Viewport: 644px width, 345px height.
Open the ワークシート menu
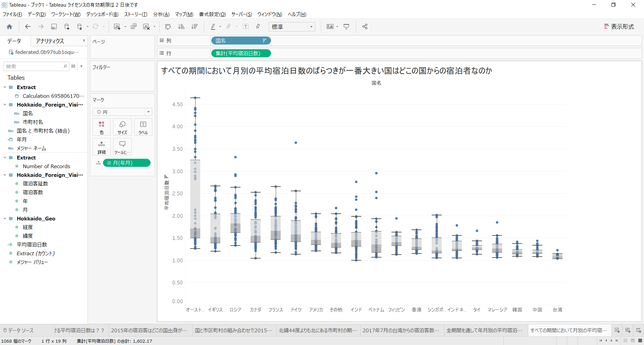tap(66, 14)
